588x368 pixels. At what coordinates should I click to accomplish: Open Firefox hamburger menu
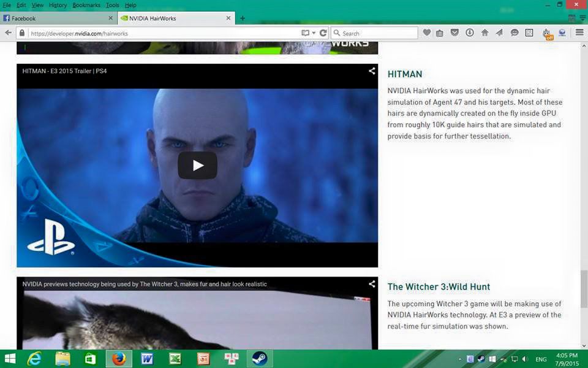pos(579,33)
